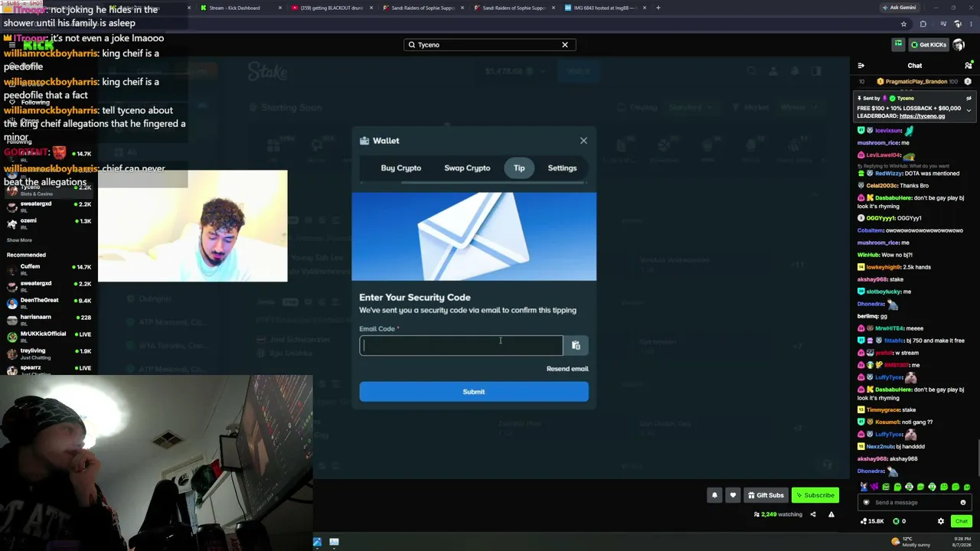The height and width of the screenshot is (551, 980).
Task: Subscribe to the channel
Action: coord(815,495)
